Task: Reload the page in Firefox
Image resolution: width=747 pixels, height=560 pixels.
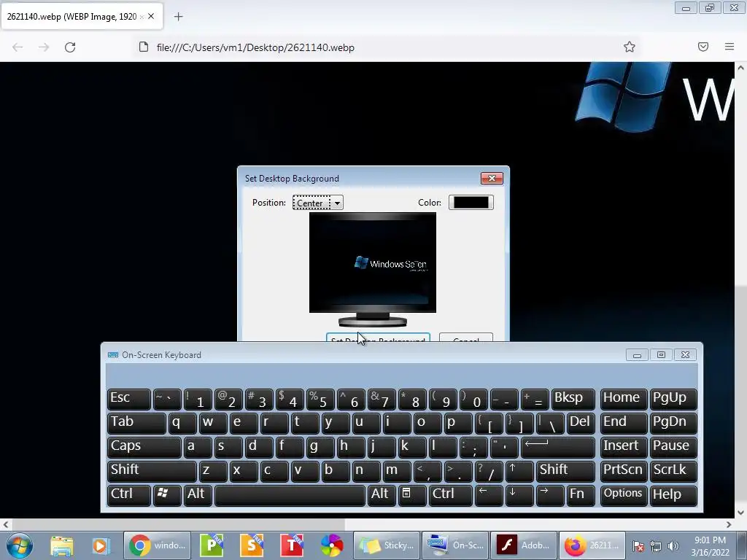Action: 70,47
